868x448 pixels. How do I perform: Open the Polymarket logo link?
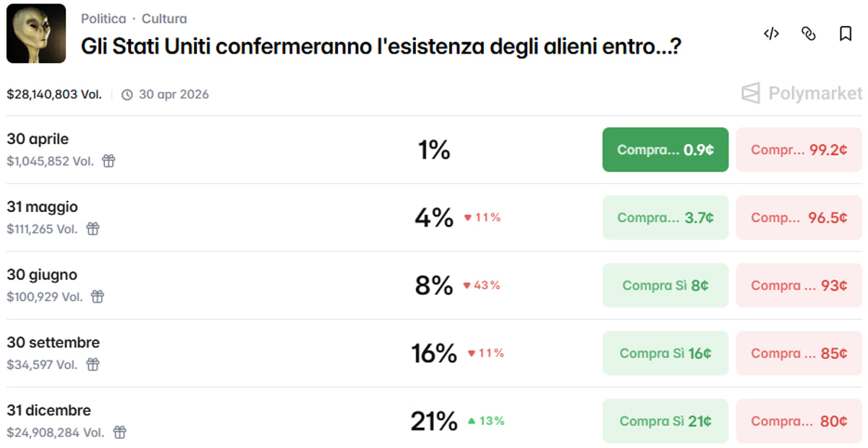pyautogui.click(x=801, y=93)
